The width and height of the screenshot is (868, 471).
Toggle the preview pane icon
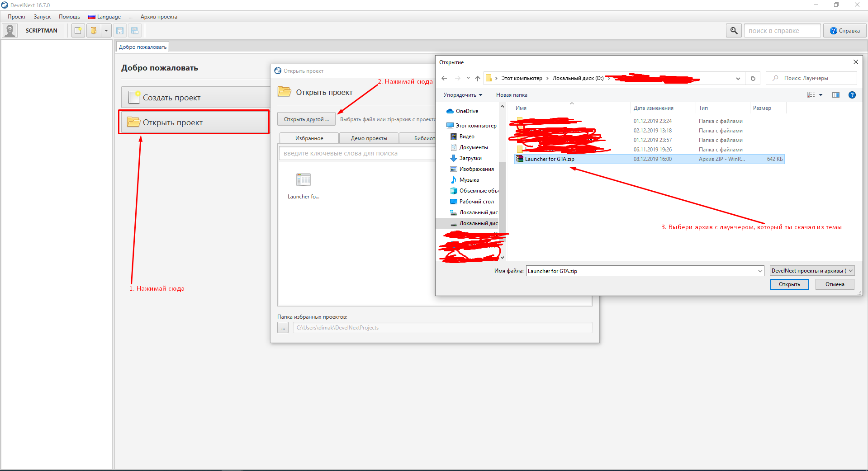coord(835,95)
